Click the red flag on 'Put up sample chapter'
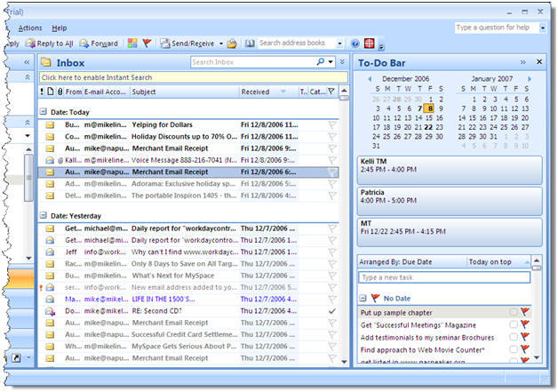Screen dimensions: 558x392 tap(525, 313)
